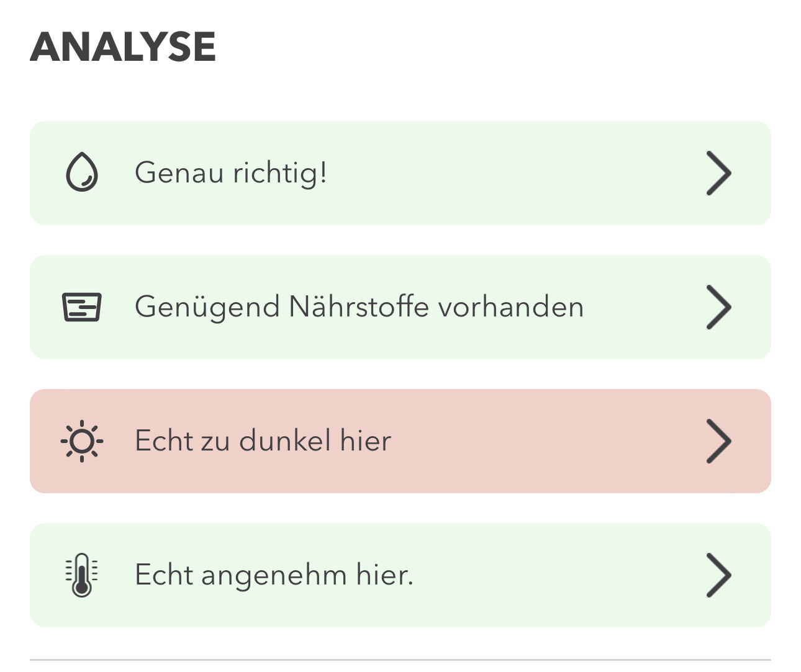This screenshot has height=672, width=801.
Task: Click the water drop icon
Action: point(82,172)
